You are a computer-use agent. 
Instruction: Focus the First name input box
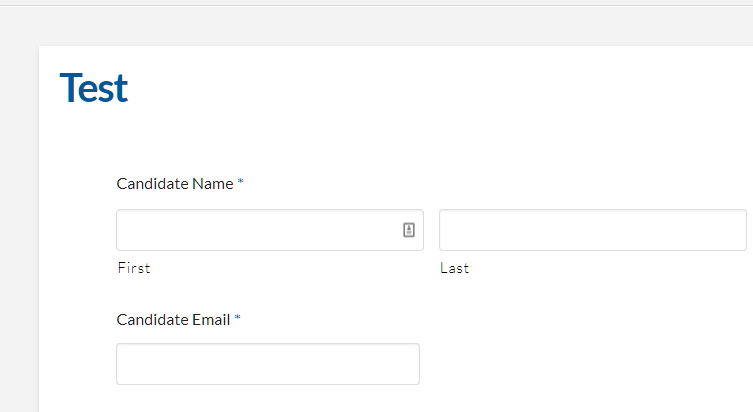[x=270, y=230]
